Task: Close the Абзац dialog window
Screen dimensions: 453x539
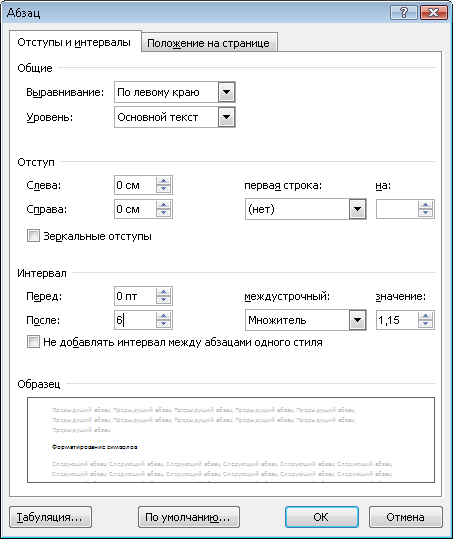Action: (x=433, y=13)
